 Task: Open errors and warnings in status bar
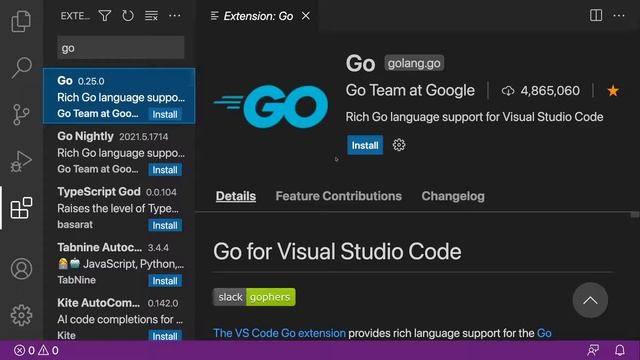tap(36, 350)
